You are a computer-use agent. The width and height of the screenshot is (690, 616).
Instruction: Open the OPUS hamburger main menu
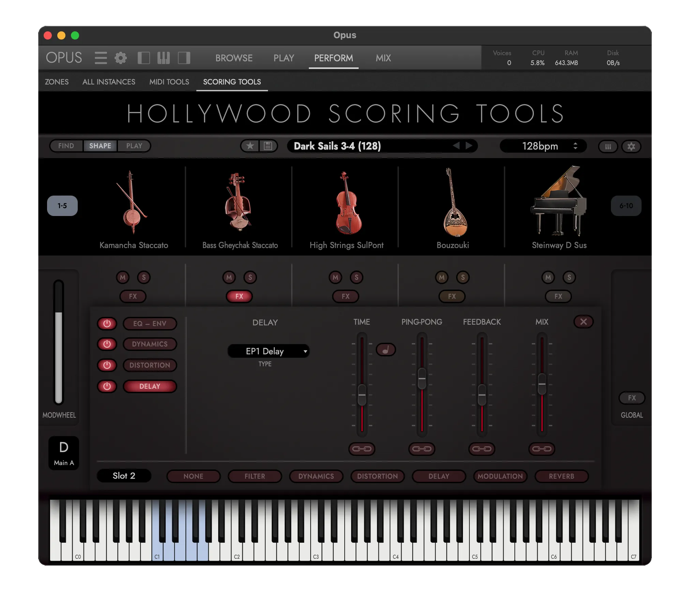(x=101, y=58)
